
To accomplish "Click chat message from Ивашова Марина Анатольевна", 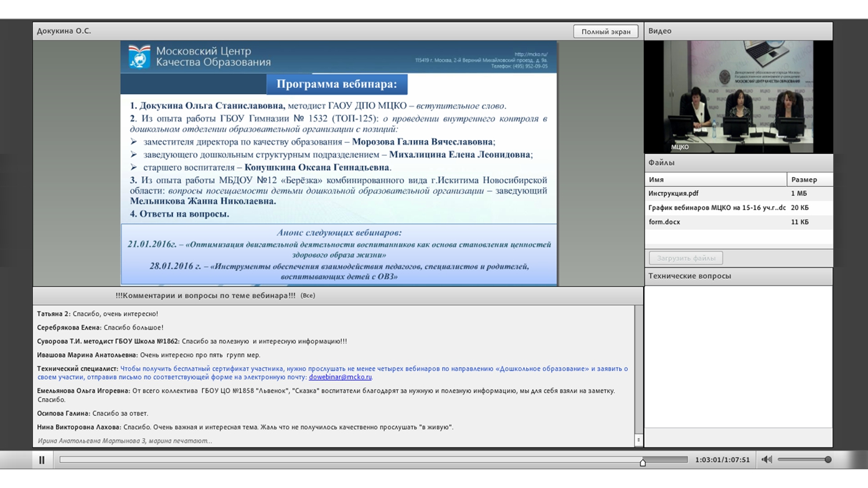I will [149, 355].
